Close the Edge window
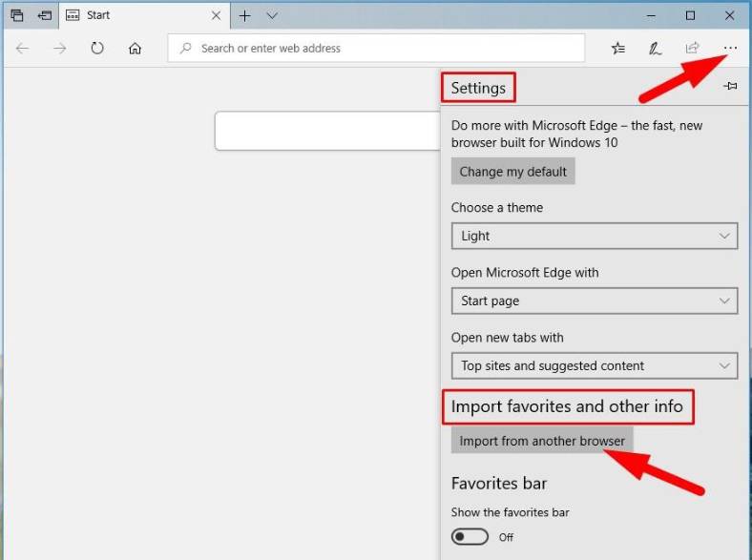Image resolution: width=752 pixels, height=560 pixels. tap(729, 16)
